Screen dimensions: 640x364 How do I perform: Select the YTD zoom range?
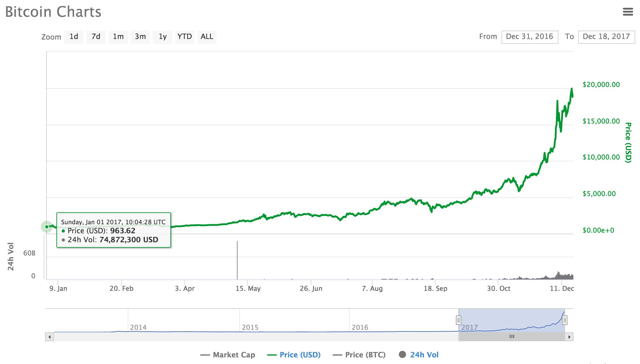coord(184,37)
